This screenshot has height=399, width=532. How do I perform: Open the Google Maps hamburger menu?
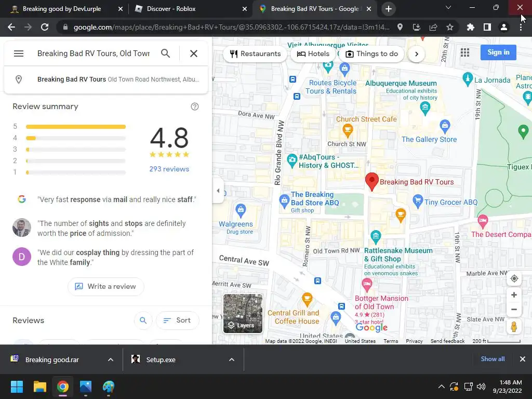coord(19,54)
